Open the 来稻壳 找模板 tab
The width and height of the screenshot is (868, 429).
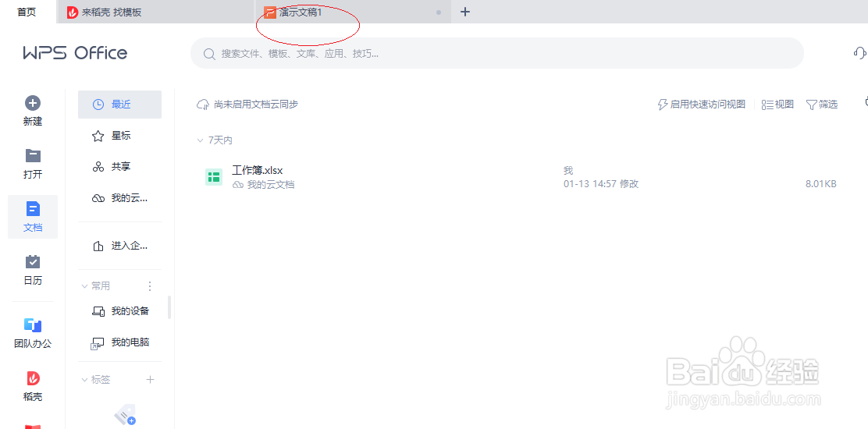coord(155,12)
